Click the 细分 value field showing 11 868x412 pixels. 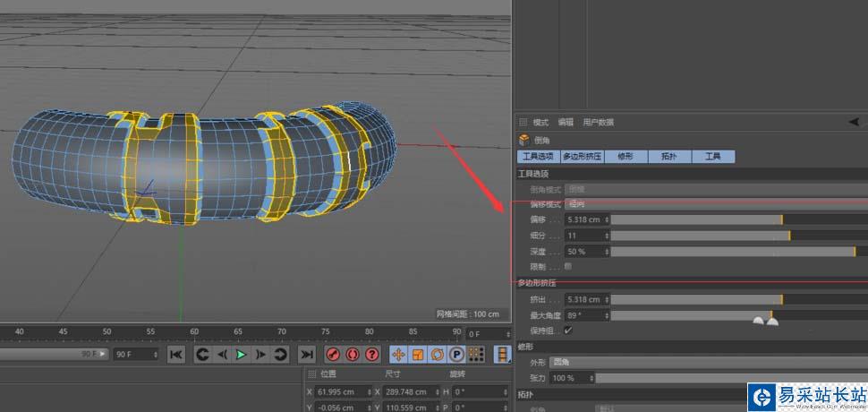pos(584,236)
